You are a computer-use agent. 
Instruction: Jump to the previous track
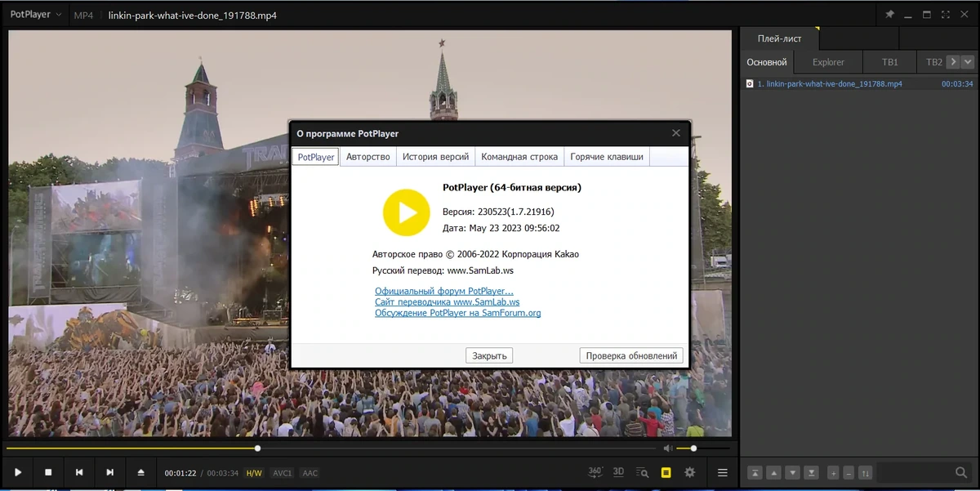[x=79, y=472]
